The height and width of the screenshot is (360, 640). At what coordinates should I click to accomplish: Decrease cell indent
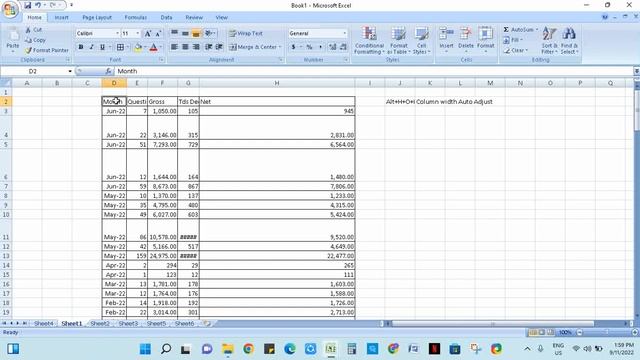pos(209,47)
